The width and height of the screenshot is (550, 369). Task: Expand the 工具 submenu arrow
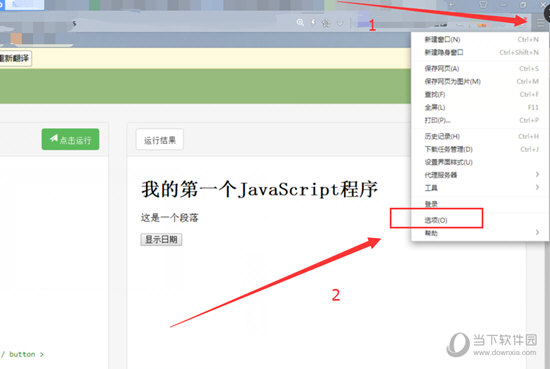[x=537, y=187]
